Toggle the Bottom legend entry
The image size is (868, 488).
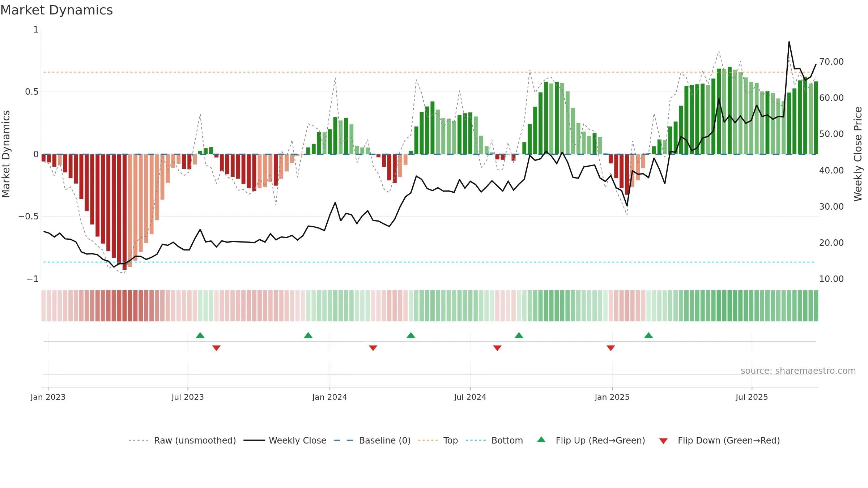(x=494, y=440)
